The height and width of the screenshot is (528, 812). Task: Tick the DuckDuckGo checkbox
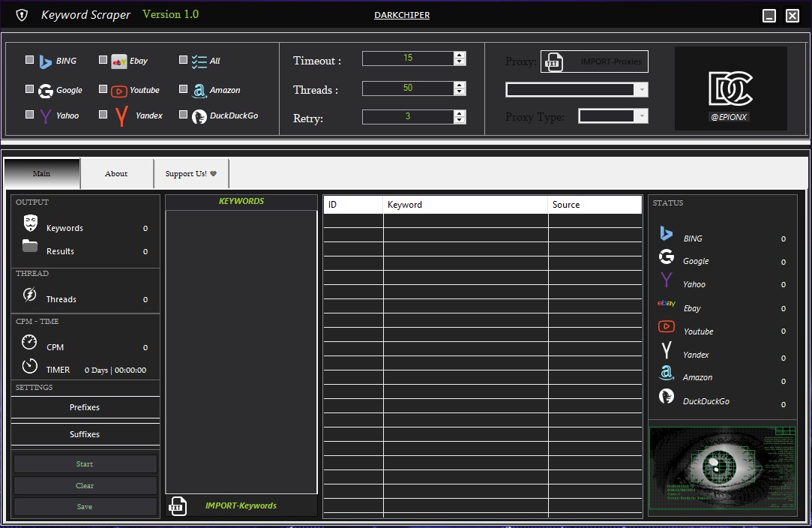(x=184, y=115)
